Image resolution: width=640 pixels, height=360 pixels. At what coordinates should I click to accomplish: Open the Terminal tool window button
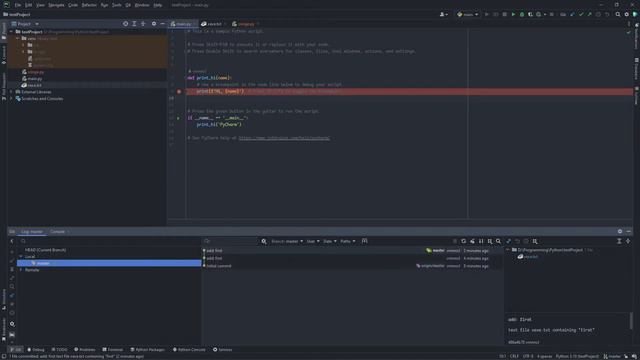[x=113, y=349]
